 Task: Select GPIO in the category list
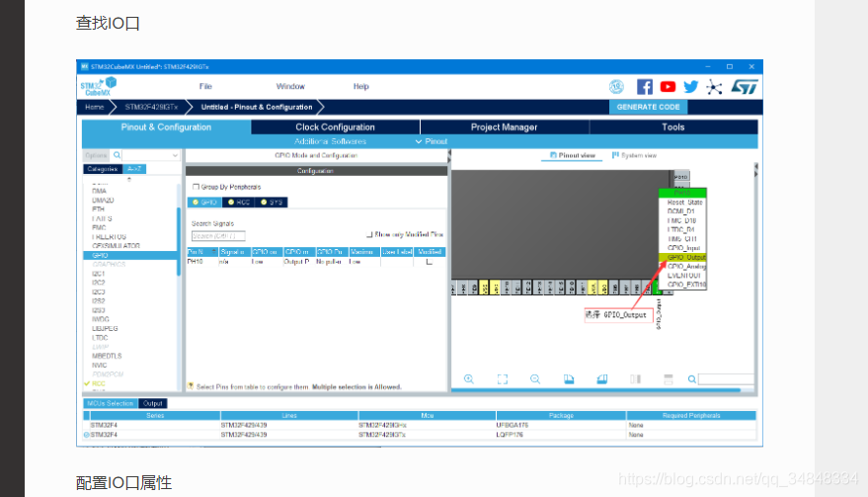(130, 256)
